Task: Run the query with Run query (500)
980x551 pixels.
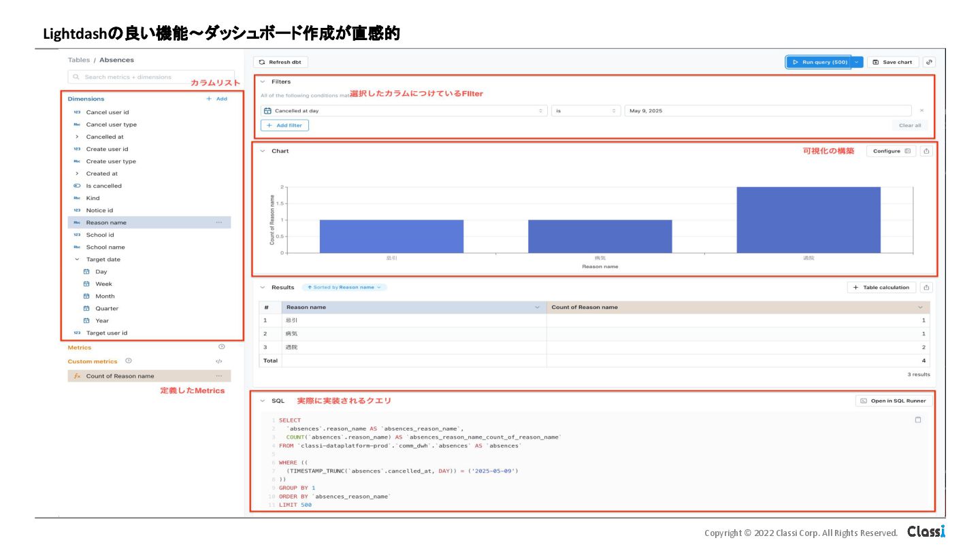Action: (x=819, y=62)
